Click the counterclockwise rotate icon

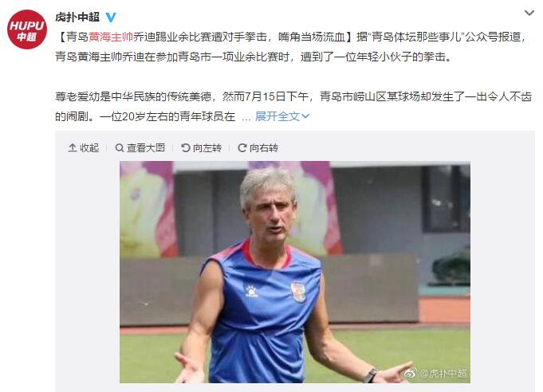(186, 148)
